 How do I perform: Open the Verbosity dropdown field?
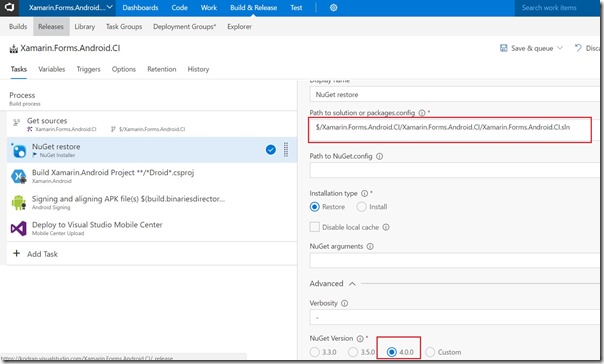point(455,317)
